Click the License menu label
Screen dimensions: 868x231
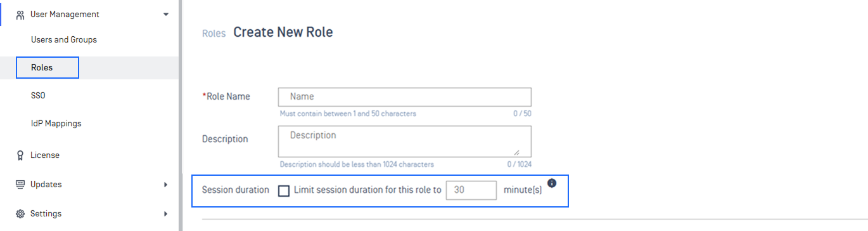(45, 155)
